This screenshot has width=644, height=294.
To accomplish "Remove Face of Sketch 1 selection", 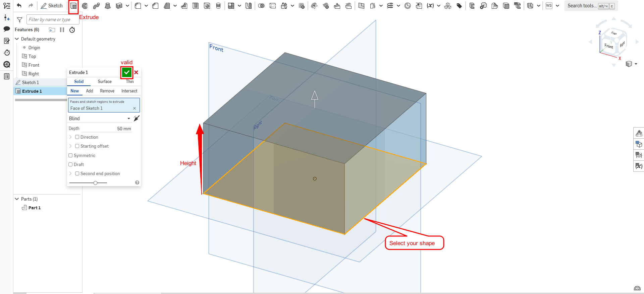I will [135, 108].
